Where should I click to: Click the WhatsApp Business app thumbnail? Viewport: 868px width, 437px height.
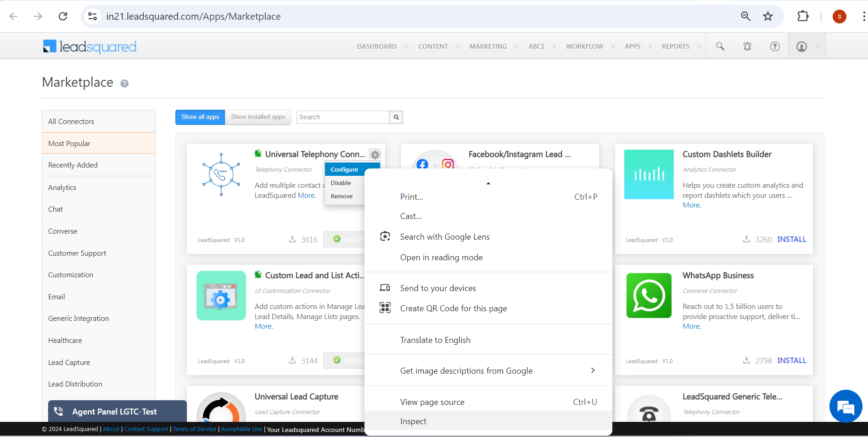tap(649, 296)
